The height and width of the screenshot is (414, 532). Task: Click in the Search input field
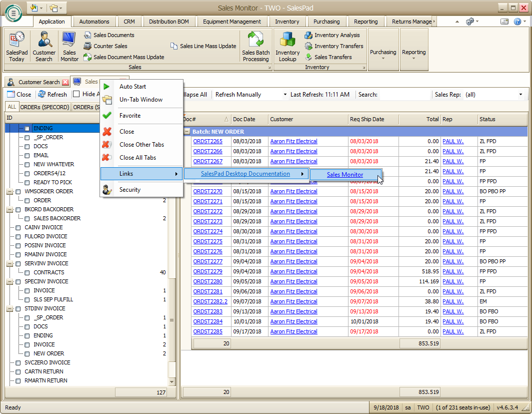[404, 95]
